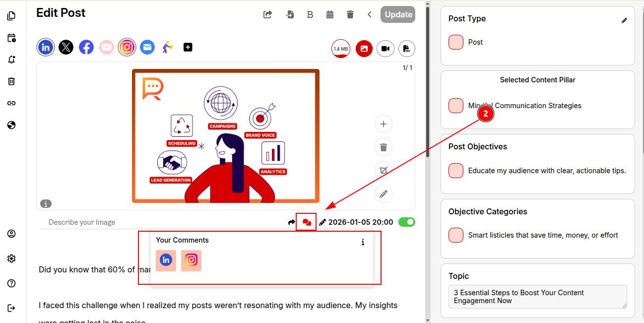Click the bold B icon in toolbar
This screenshot has height=323, width=644.
point(310,14)
